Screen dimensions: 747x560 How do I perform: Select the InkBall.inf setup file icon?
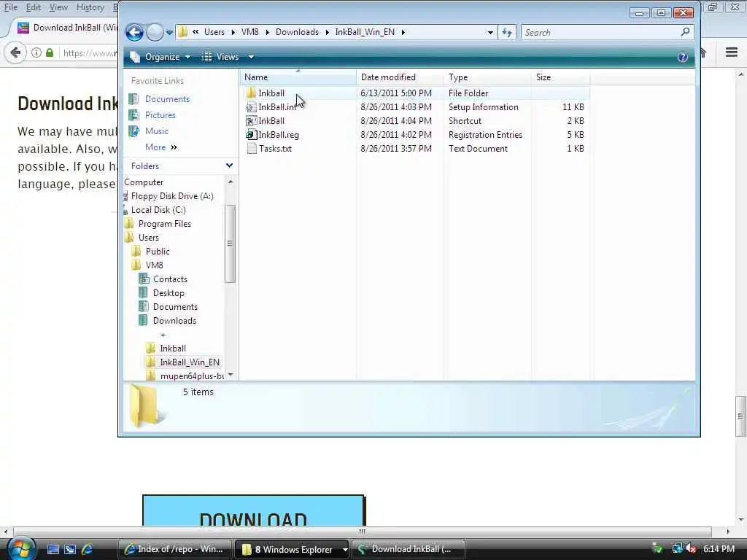[x=251, y=107]
